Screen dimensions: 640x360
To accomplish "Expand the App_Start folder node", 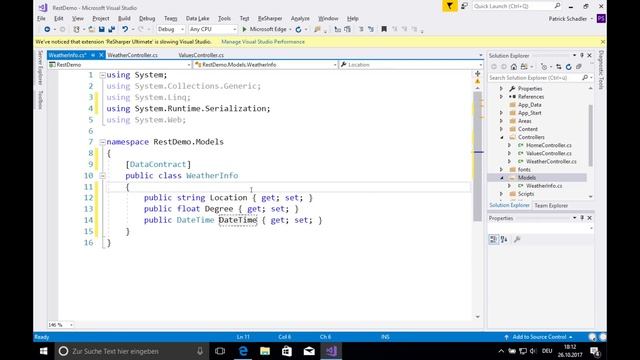I will coord(501,113).
